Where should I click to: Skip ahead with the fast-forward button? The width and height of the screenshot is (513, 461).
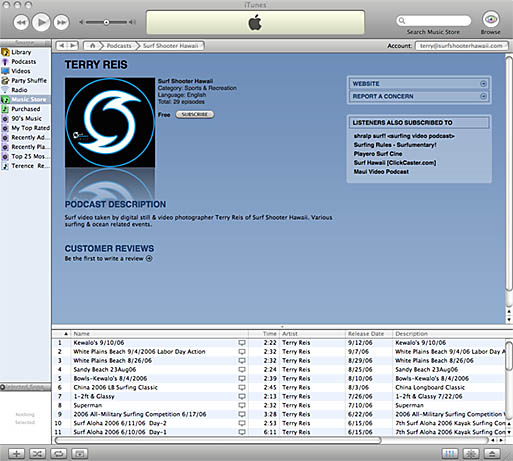61,22
